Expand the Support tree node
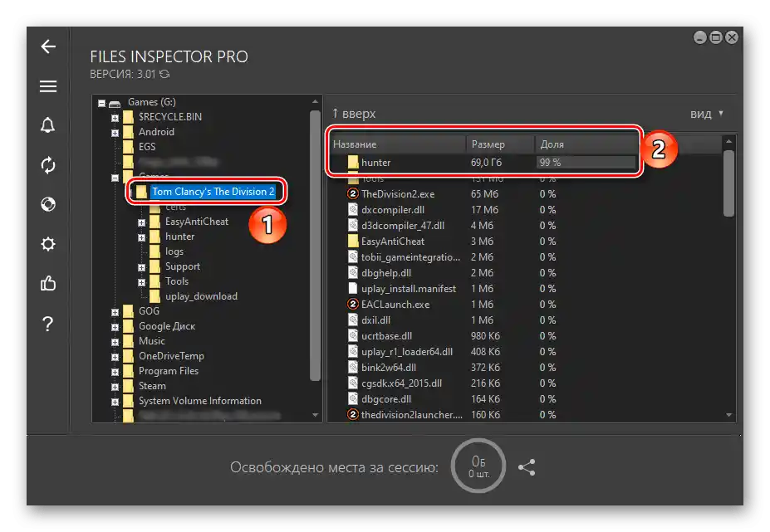The image size is (770, 532). click(141, 267)
